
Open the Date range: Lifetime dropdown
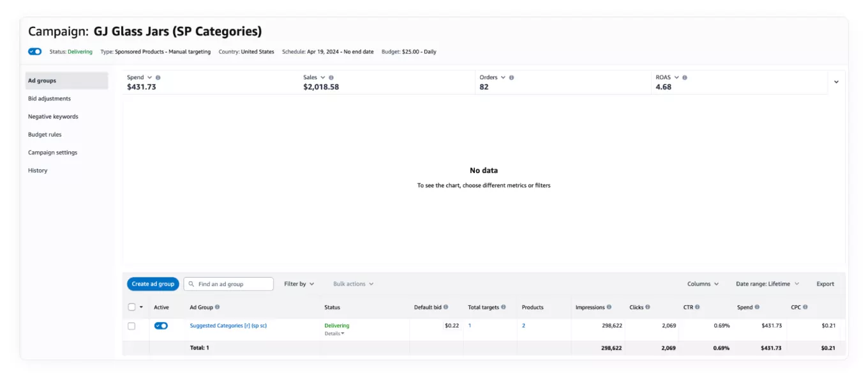[767, 284]
